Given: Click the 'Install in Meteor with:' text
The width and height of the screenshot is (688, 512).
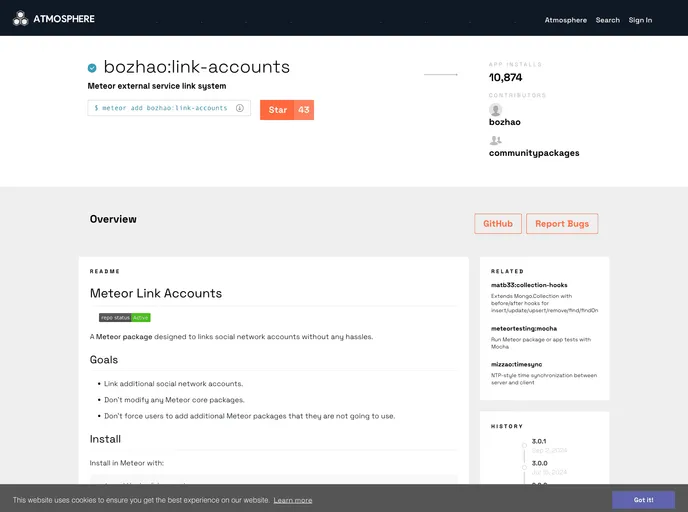Looking at the screenshot, I should pos(126,463).
